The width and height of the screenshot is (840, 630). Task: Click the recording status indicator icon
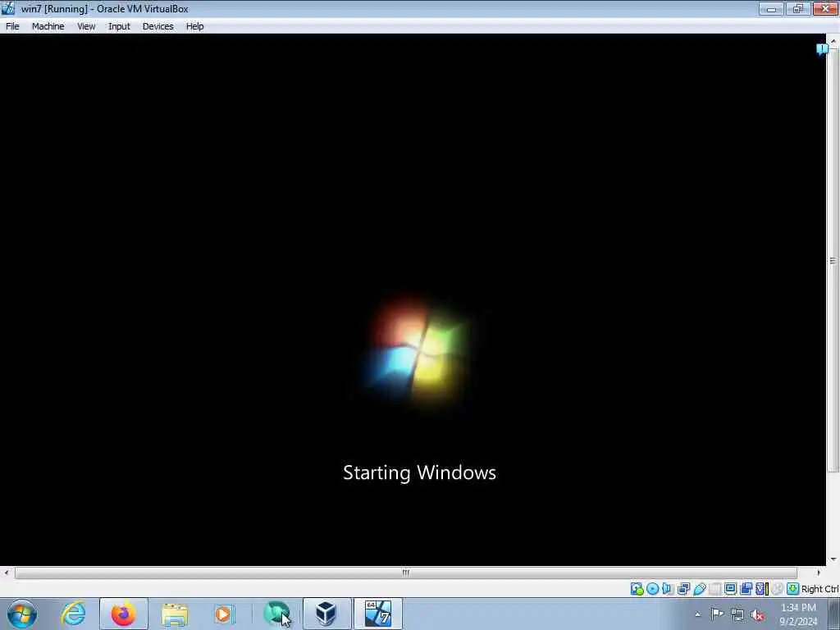[x=746, y=589]
